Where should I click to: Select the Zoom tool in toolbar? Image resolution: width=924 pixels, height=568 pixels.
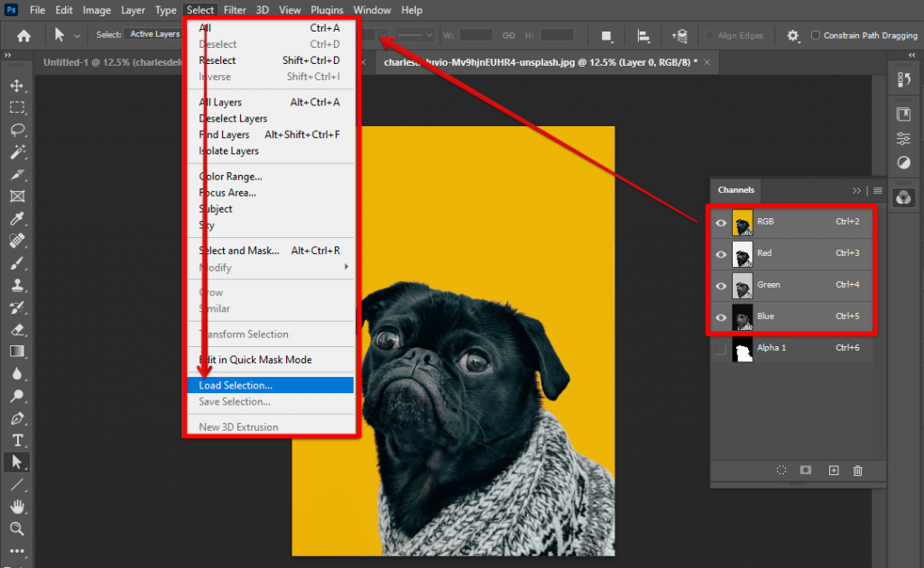pyautogui.click(x=17, y=528)
